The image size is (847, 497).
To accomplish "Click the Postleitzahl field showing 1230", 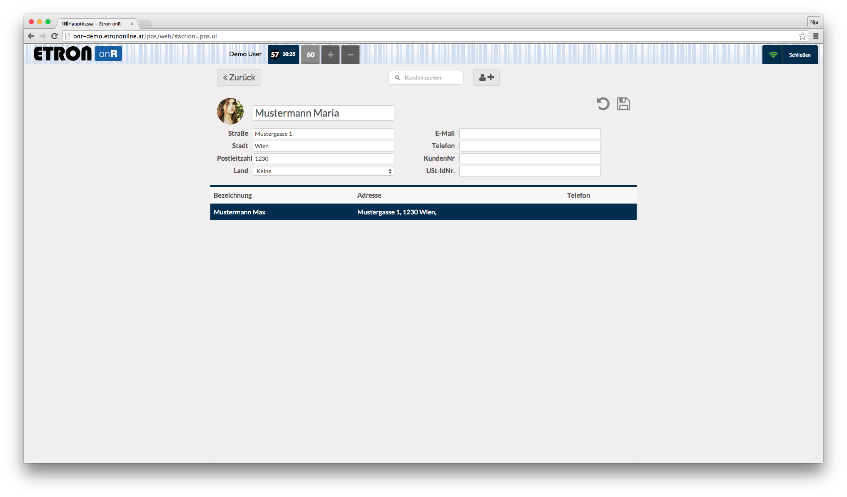I will click(322, 158).
